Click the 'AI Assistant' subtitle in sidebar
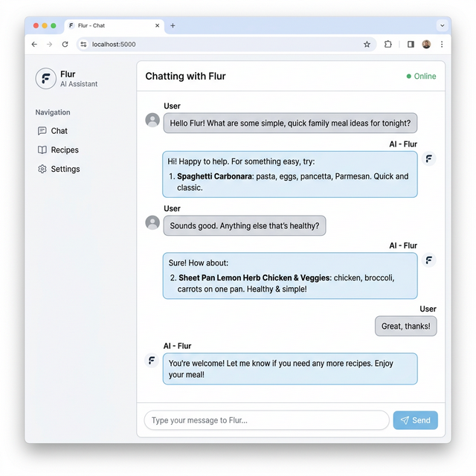This screenshot has height=476, width=476. tap(79, 84)
